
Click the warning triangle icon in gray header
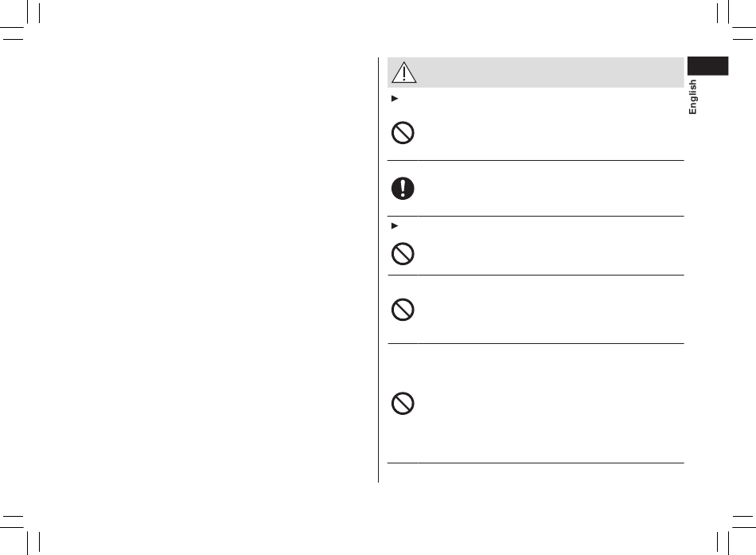pos(404,72)
